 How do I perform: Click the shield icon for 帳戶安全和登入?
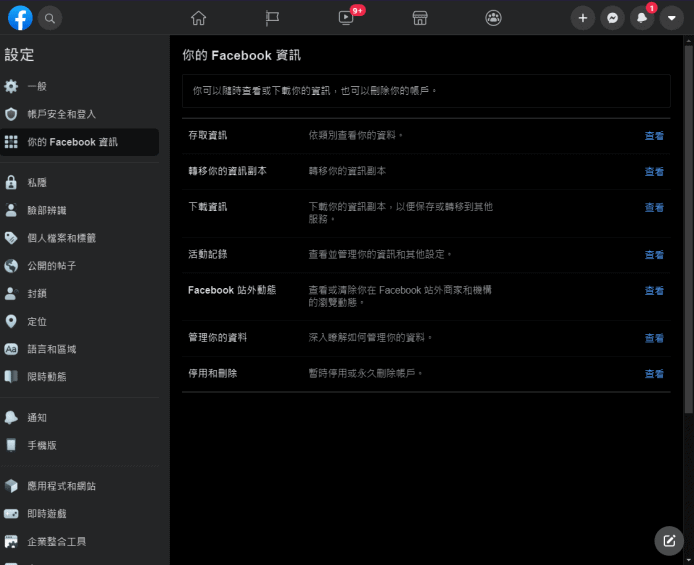coord(11,114)
